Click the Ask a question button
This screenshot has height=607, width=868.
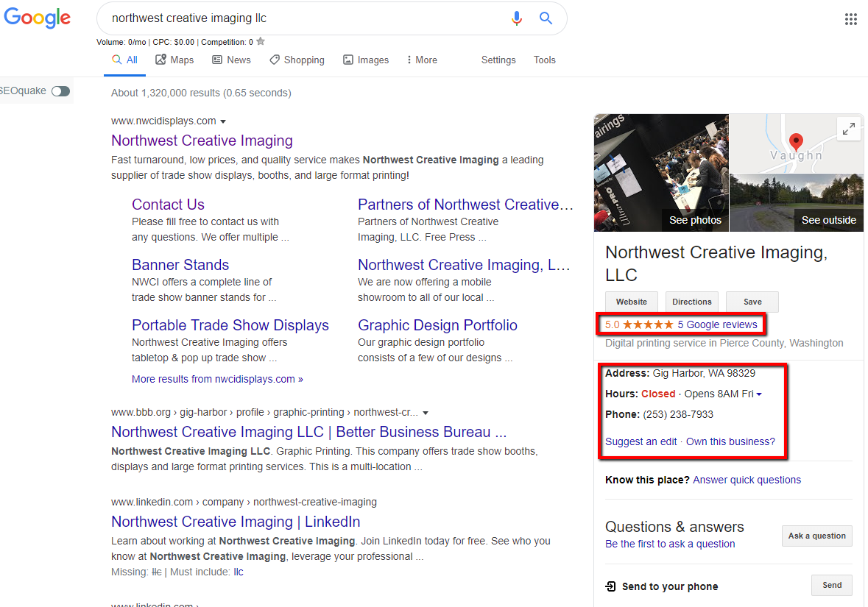point(816,536)
